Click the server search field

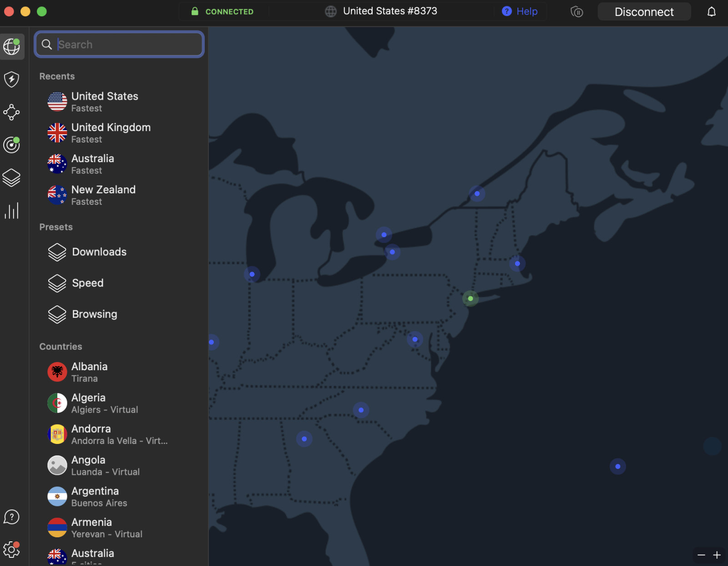click(119, 44)
